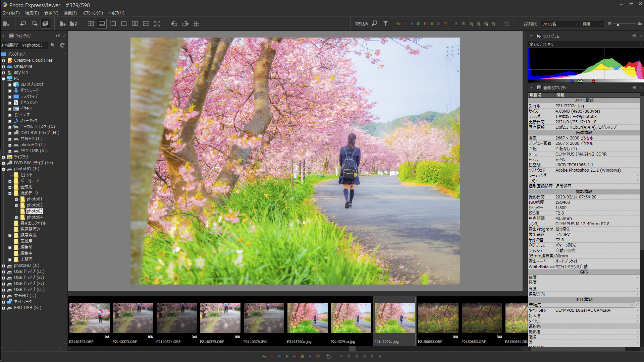The height and width of the screenshot is (362, 644).
Task: Select thumbnail P2143790a.jpg in filmstrip
Action: click(307, 318)
